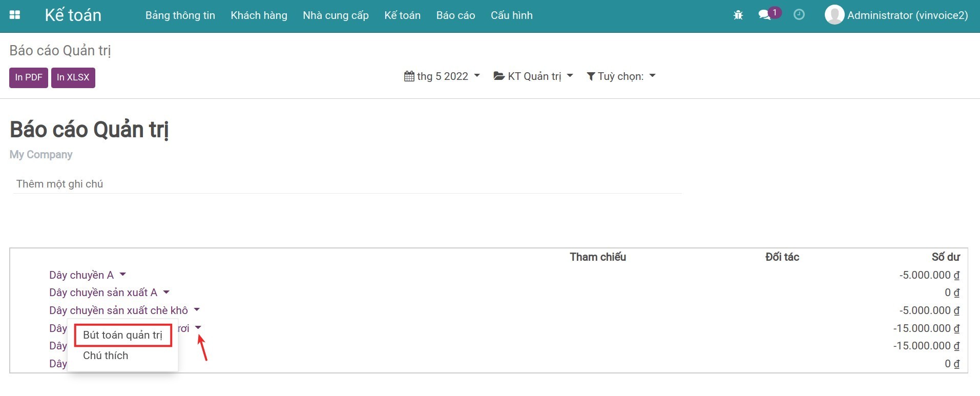Expand the Dây chuyền A caret
Image resolution: width=980 pixels, height=396 pixels.
pyautogui.click(x=122, y=275)
